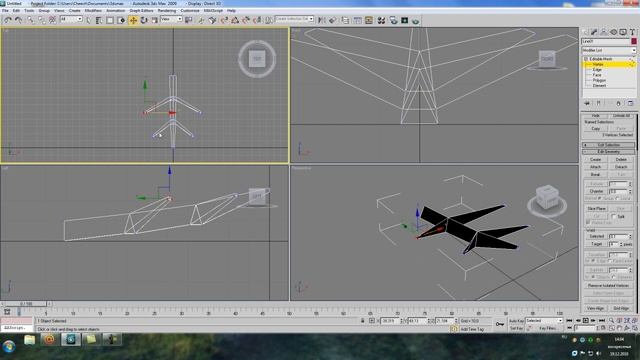Open the Reference Coordinate System View dropdown
This screenshot has width=640, height=360.
[171, 19]
